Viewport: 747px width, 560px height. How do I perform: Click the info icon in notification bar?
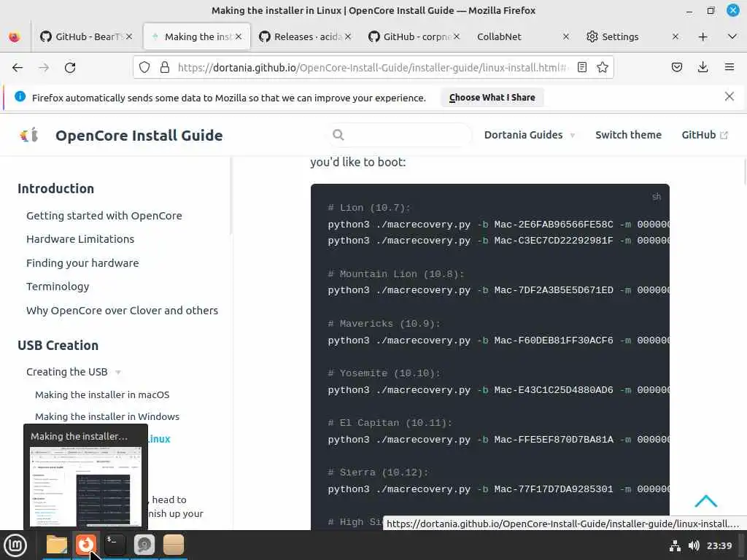click(x=20, y=97)
